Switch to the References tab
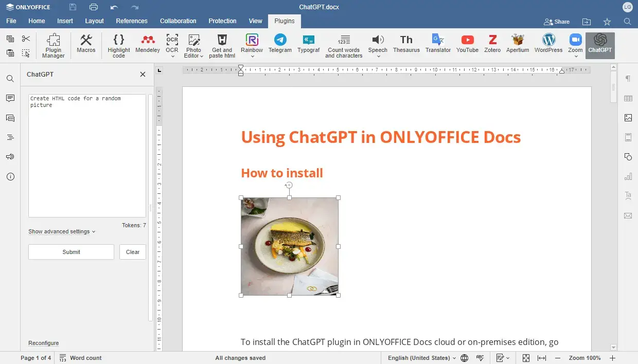638x364 pixels. click(132, 21)
